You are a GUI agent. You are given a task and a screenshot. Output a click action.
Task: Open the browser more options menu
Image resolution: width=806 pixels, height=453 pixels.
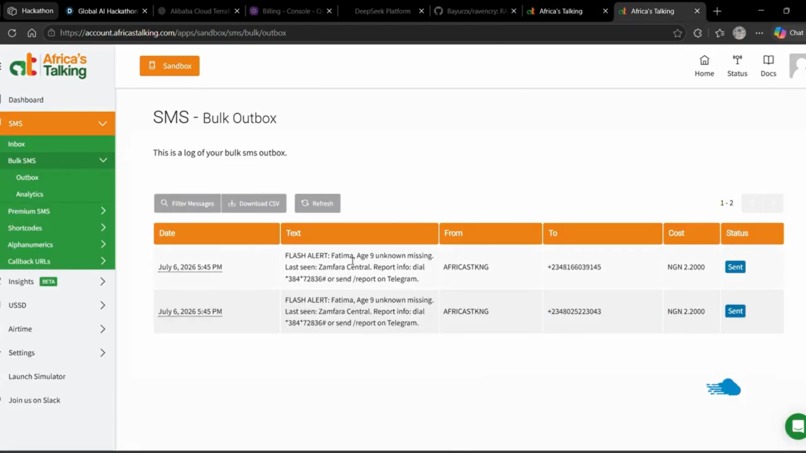point(759,33)
